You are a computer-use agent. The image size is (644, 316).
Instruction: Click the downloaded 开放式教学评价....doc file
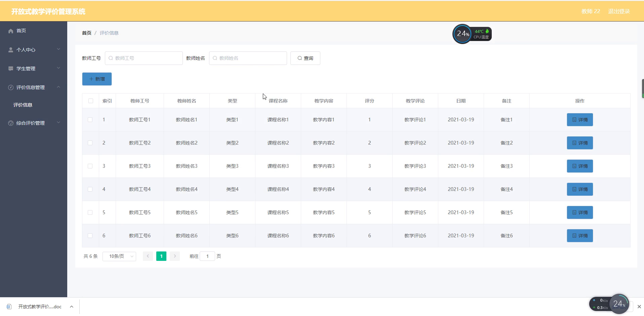tap(40, 307)
